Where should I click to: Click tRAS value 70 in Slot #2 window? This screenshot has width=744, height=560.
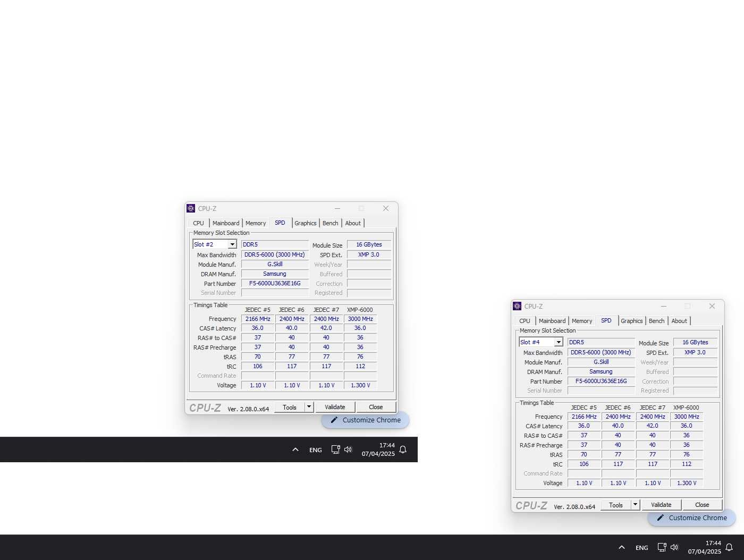258,357
